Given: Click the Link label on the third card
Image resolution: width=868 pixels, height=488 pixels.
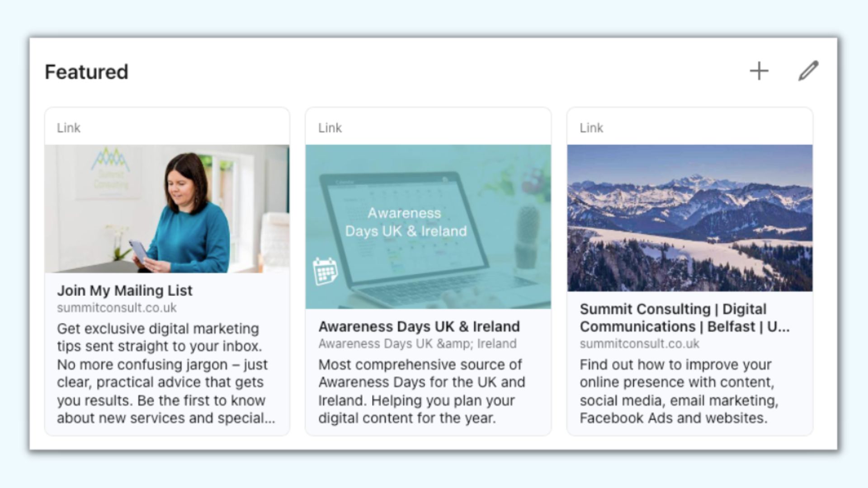Looking at the screenshot, I should pos(591,128).
